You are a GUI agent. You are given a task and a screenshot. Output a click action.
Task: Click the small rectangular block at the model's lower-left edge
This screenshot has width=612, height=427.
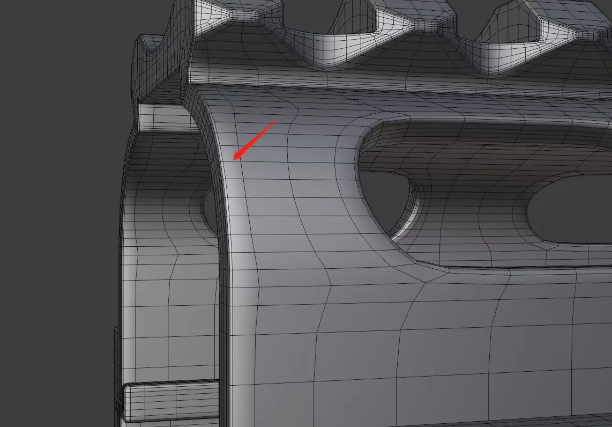click(171, 401)
